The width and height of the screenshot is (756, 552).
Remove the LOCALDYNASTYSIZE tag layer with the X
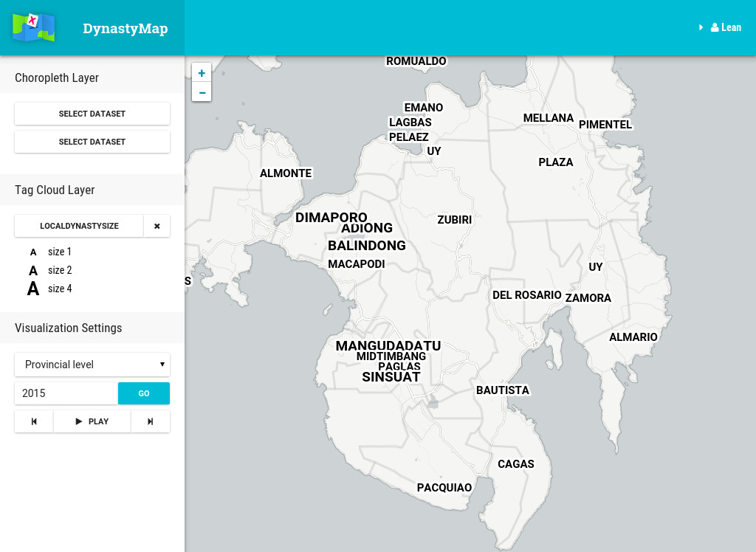coord(157,226)
